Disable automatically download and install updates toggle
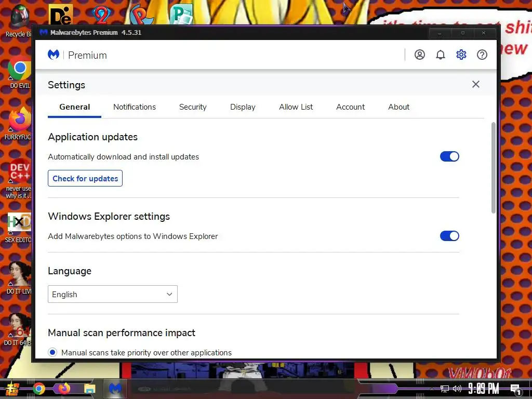This screenshot has width=532, height=399. 449,156
